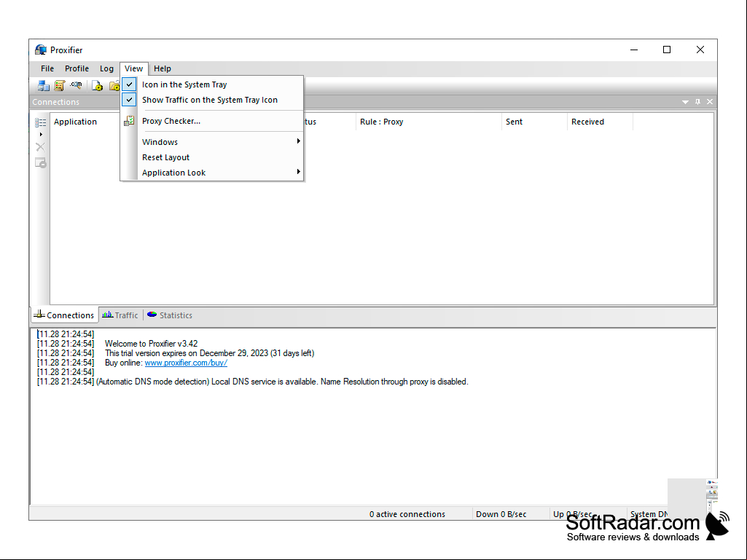This screenshot has width=747, height=560.
Task: Sort by the Sent column header
Action: pos(534,122)
